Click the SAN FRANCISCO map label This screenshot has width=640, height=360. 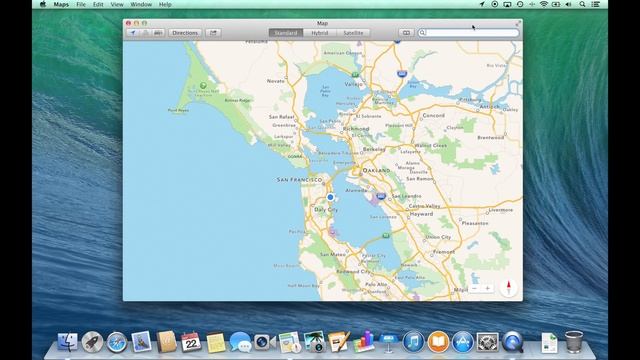coord(299,180)
